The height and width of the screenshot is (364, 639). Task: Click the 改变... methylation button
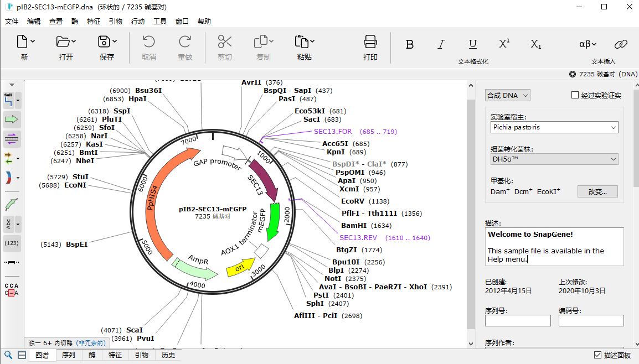[597, 192]
